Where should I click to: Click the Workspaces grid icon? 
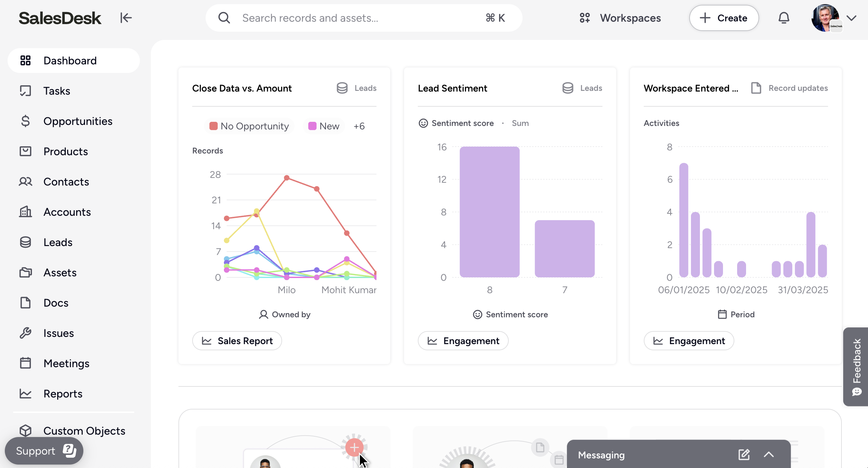click(x=585, y=18)
